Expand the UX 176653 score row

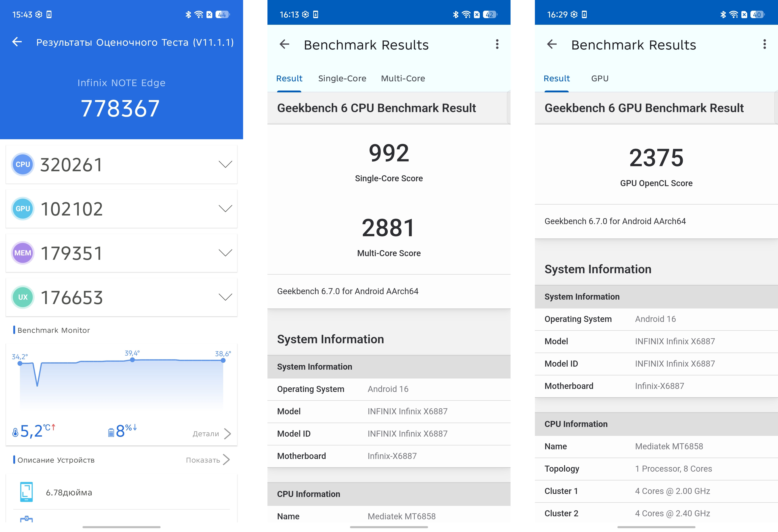[x=122, y=297]
